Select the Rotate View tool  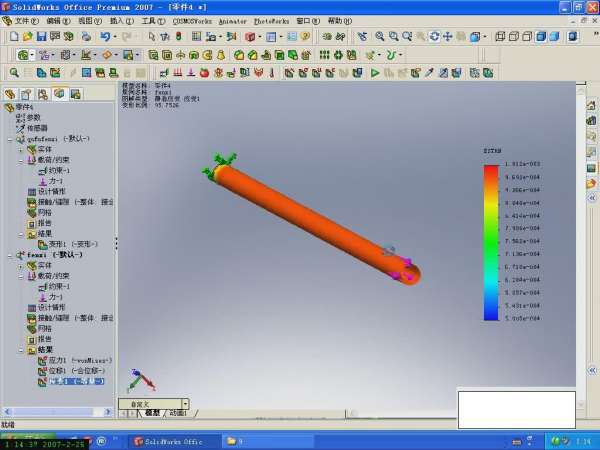[x=434, y=37]
